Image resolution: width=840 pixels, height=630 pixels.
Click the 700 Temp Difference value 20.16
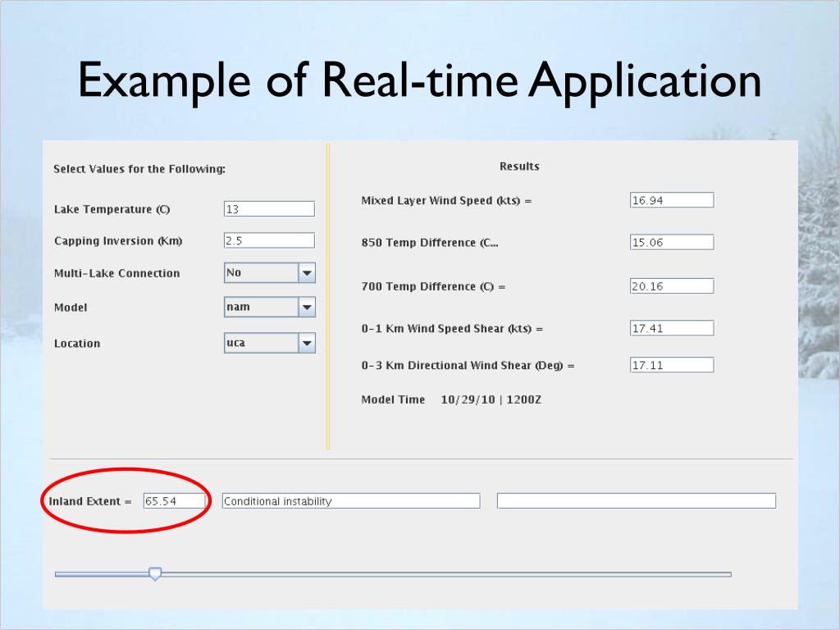(x=671, y=286)
